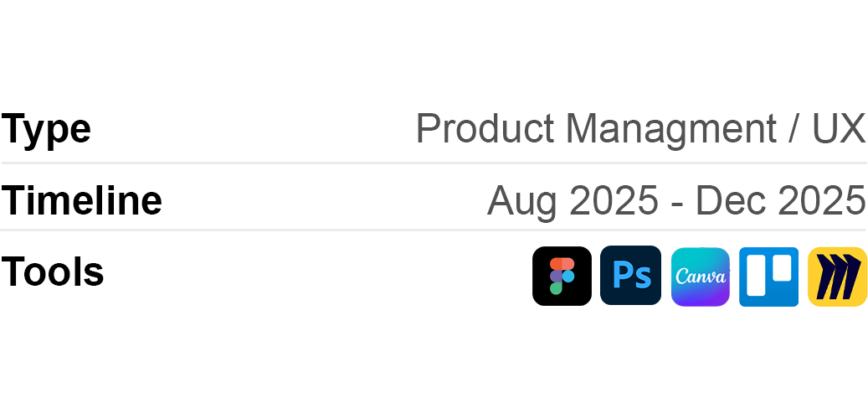
Task: Select the Canva logo icon
Action: (x=701, y=277)
